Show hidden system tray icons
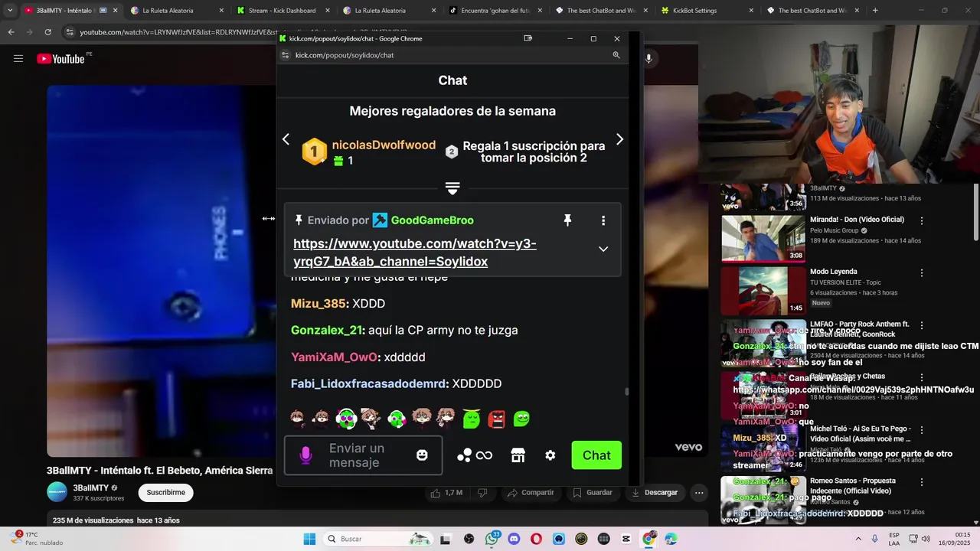 point(857,539)
